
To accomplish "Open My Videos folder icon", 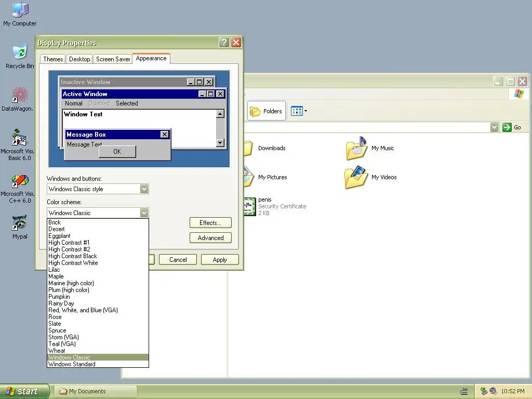I will [x=370, y=177].
